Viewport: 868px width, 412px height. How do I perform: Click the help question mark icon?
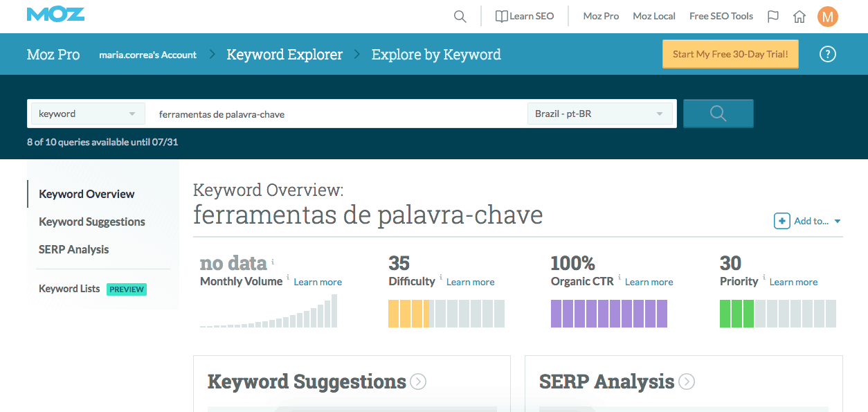pyautogui.click(x=828, y=54)
